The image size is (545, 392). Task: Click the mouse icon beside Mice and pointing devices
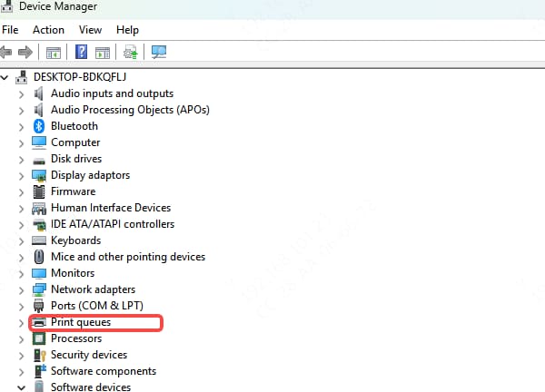tap(39, 257)
